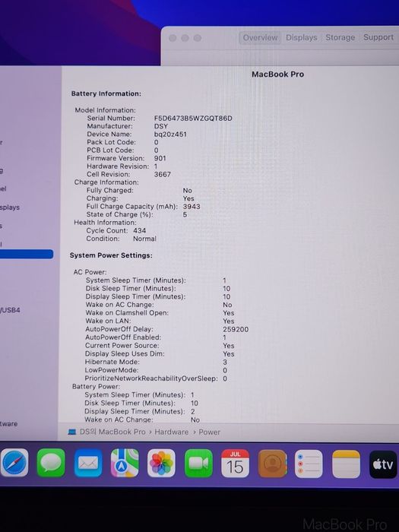Viewport: 399px width, 532px height.
Task: Open the Contacts app icon
Action: (x=272, y=464)
